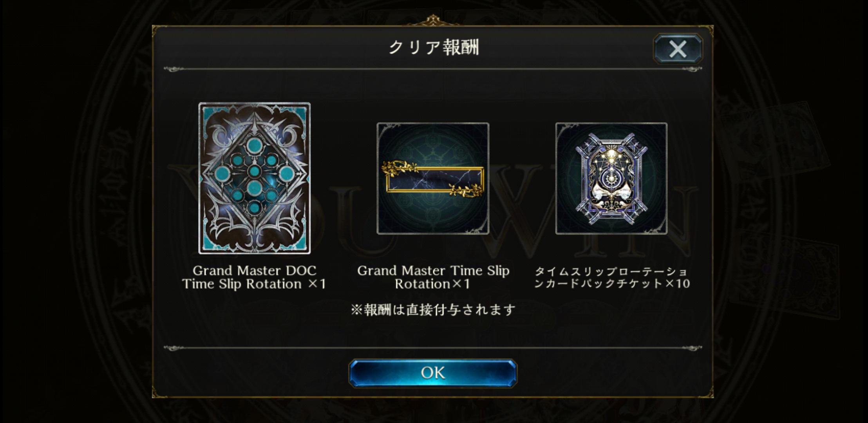Tap the 'Grand Master Time Slip Rotation×1' label
The width and height of the screenshot is (868, 423).
click(x=433, y=277)
